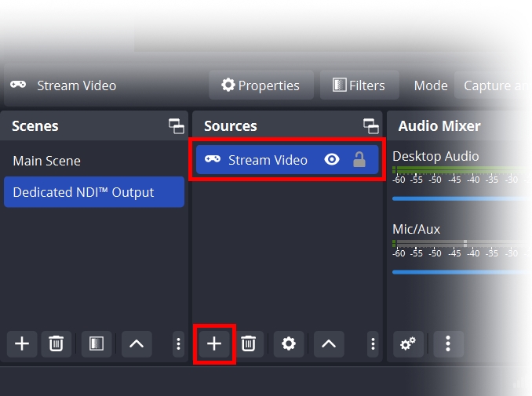Open the capture Mode dropdown
Viewport: 532px width, 396px height.
[x=494, y=85]
